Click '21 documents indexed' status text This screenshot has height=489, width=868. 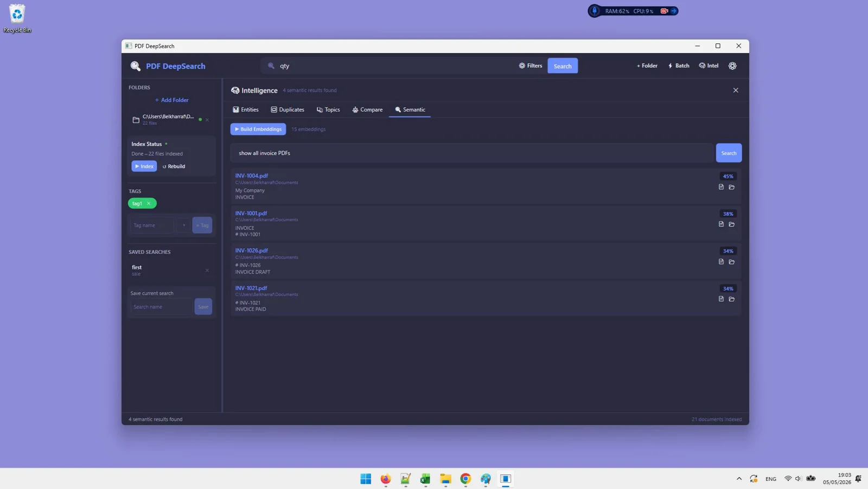coord(717,419)
